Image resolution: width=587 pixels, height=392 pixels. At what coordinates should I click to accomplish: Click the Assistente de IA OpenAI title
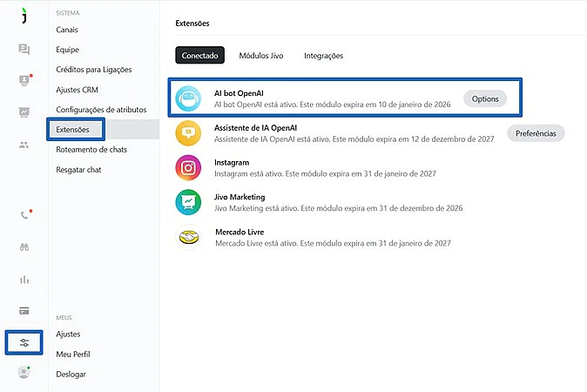pos(256,128)
